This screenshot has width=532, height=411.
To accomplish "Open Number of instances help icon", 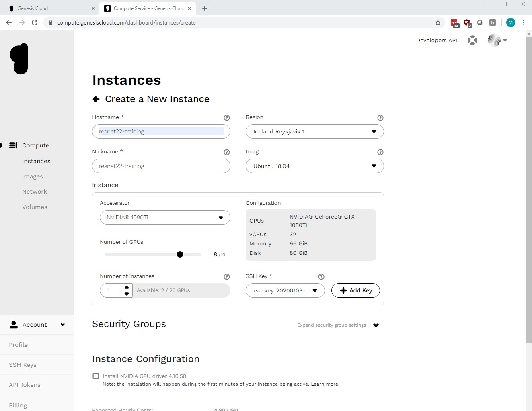I will tap(227, 277).
